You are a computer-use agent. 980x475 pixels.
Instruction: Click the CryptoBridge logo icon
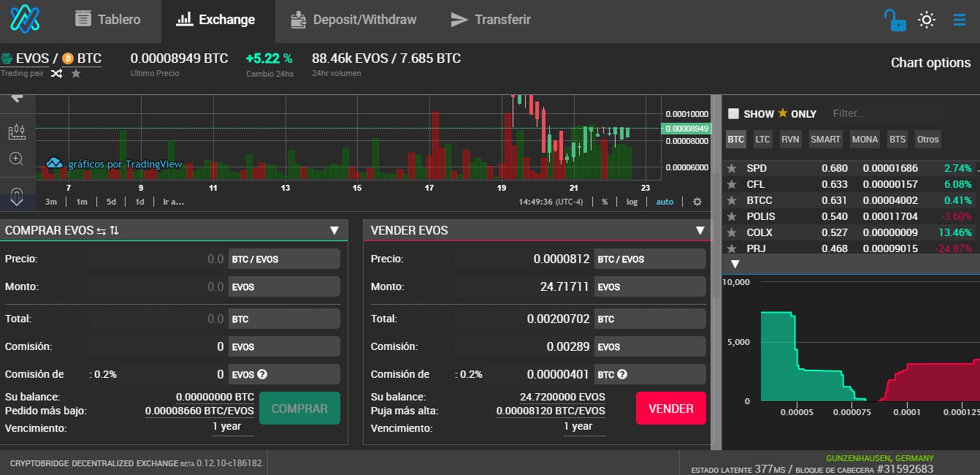(x=25, y=18)
